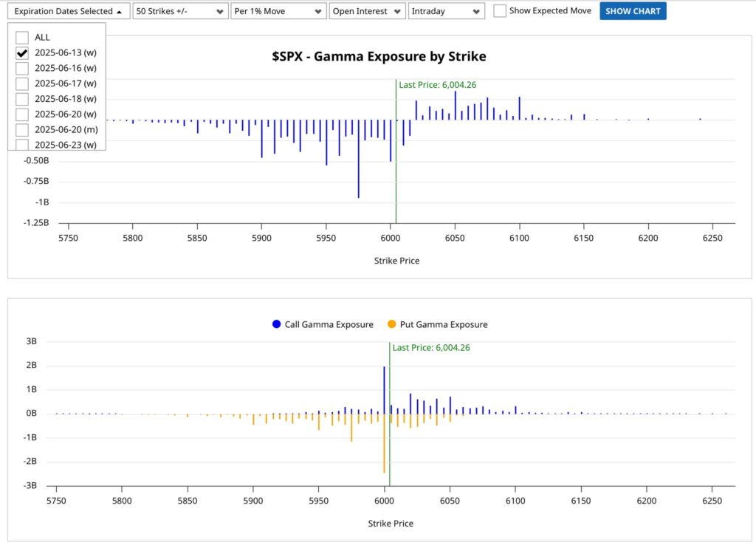Click the Last Price label in the top chart
The width and height of the screenshot is (756, 548).
[437, 85]
